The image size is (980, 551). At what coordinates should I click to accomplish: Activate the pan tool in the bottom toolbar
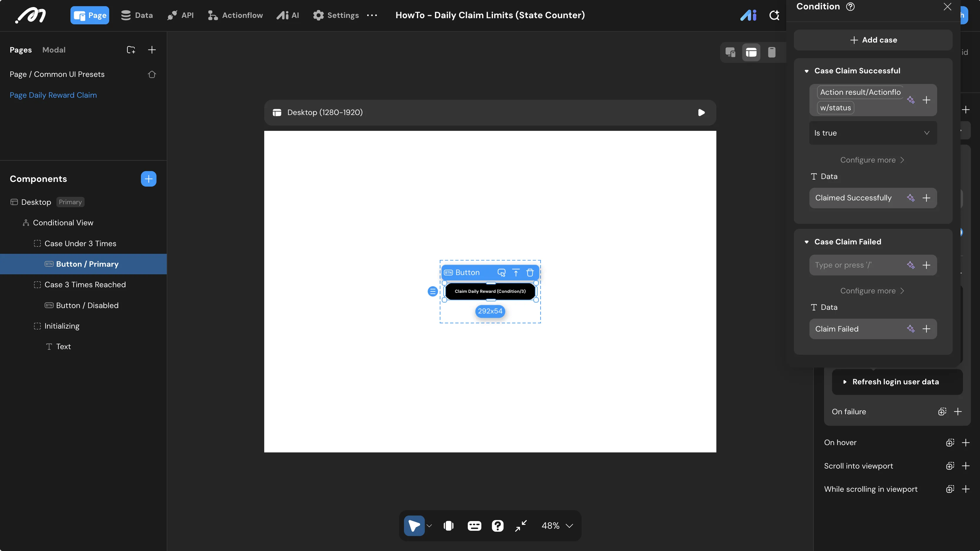coord(449,526)
